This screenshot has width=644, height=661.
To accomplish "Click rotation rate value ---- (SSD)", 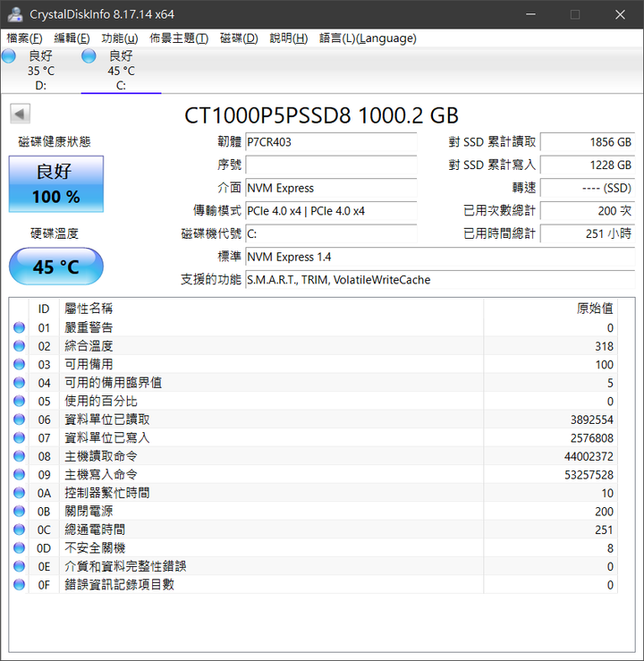I will (588, 188).
